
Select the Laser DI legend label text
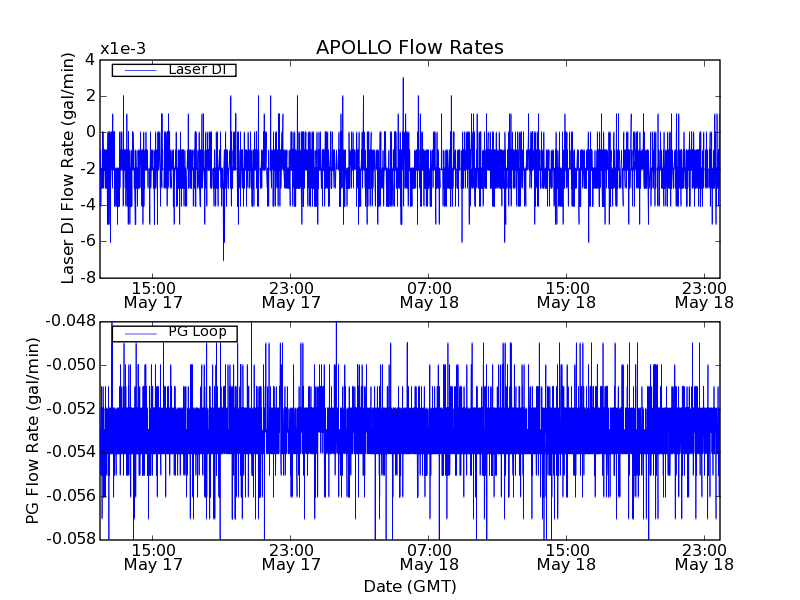pos(196,69)
